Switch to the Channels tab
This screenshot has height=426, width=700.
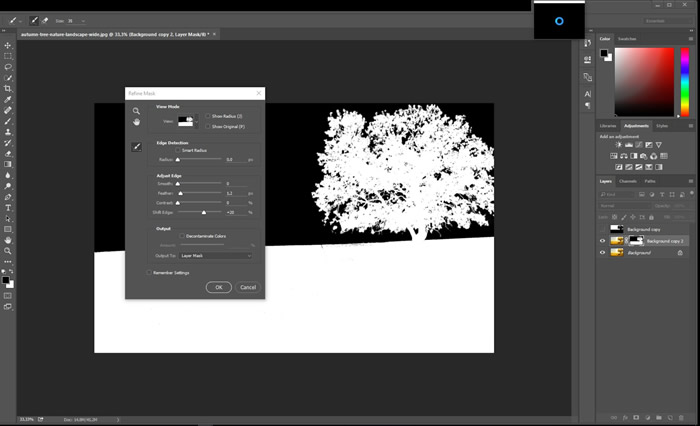(x=627, y=181)
